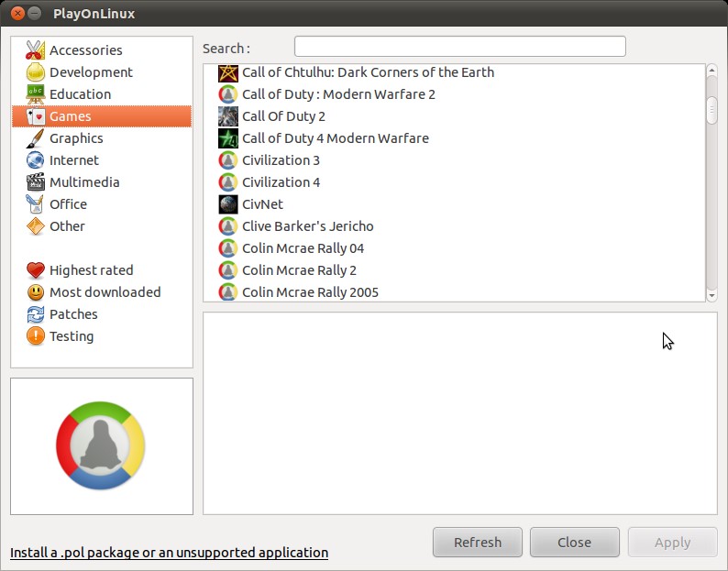Click the Office pen icon
728x571 pixels.
pyautogui.click(x=35, y=204)
